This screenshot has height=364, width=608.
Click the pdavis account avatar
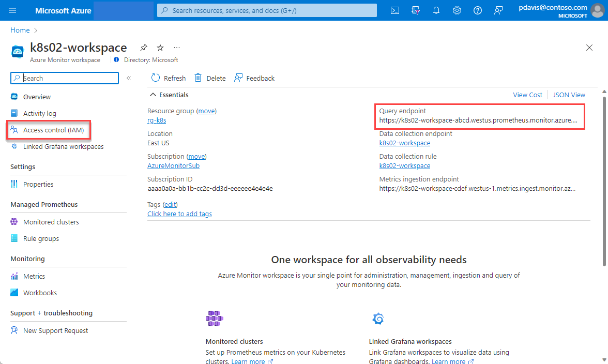[598, 10]
